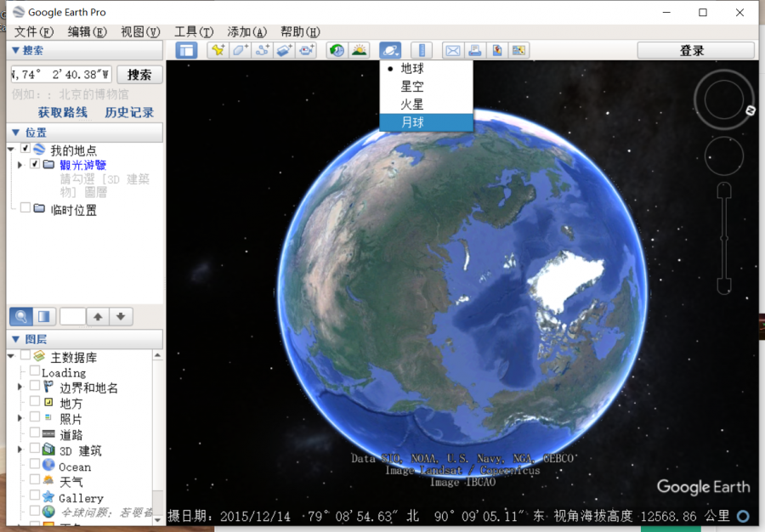Enable the 道路 layer checkbox
The height and width of the screenshot is (532, 765).
coord(35,434)
